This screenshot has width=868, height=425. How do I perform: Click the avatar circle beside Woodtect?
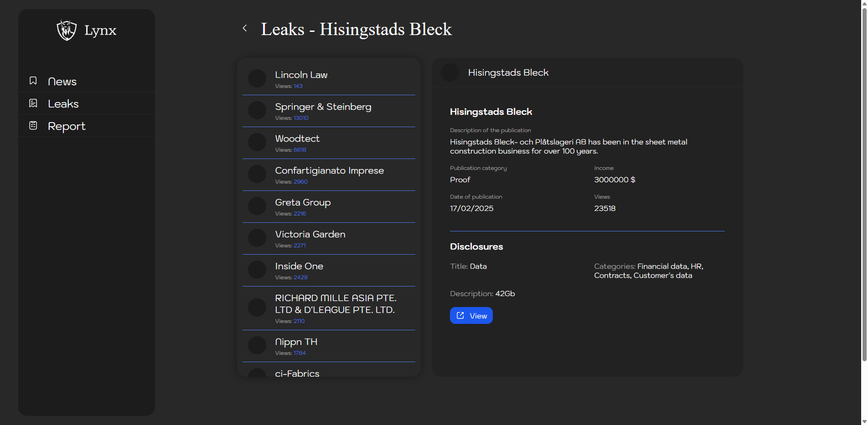coord(257,142)
